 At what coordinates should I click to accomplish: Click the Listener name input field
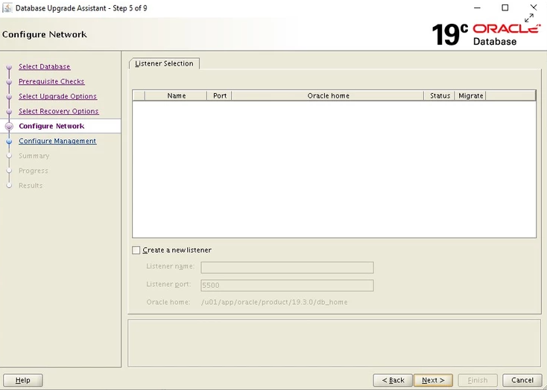(x=287, y=268)
